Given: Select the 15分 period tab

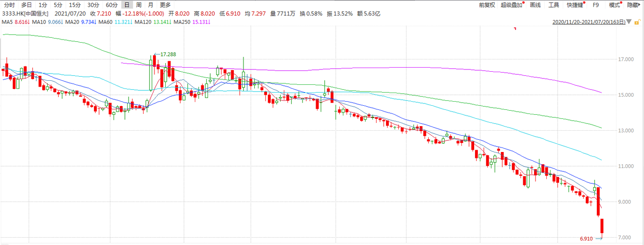Looking at the screenshot, I should (x=75, y=5).
